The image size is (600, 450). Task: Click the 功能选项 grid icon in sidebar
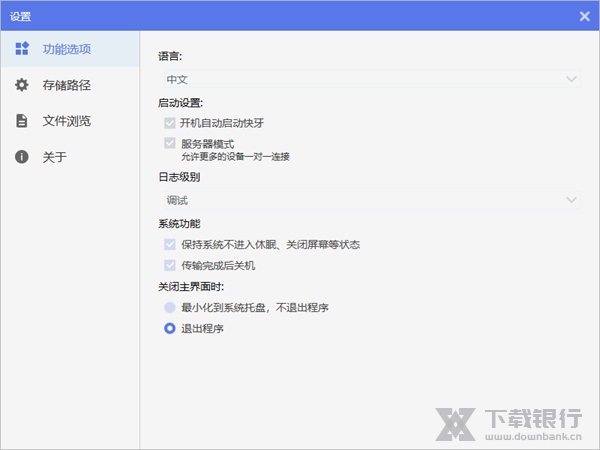tap(22, 49)
